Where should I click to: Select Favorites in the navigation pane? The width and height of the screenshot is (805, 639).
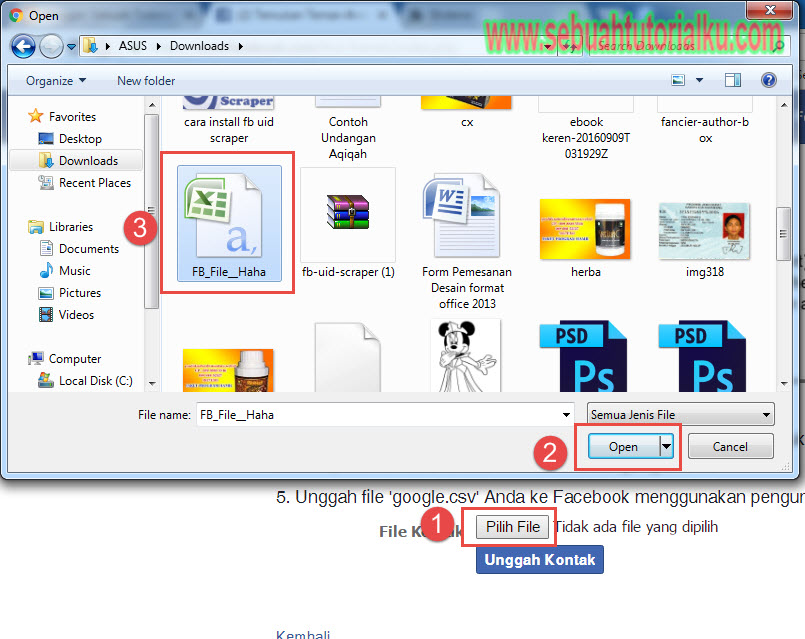click(62, 117)
